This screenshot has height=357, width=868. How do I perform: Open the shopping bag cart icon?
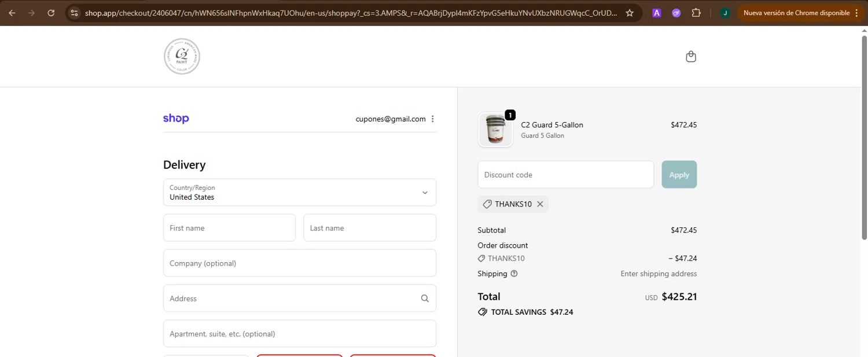click(x=690, y=56)
